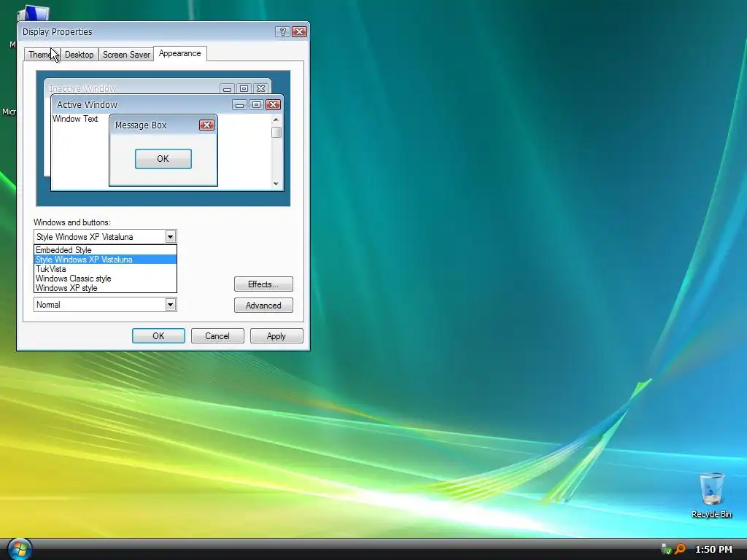Switch to the Themes tab
The width and height of the screenshot is (747, 560).
coord(42,54)
